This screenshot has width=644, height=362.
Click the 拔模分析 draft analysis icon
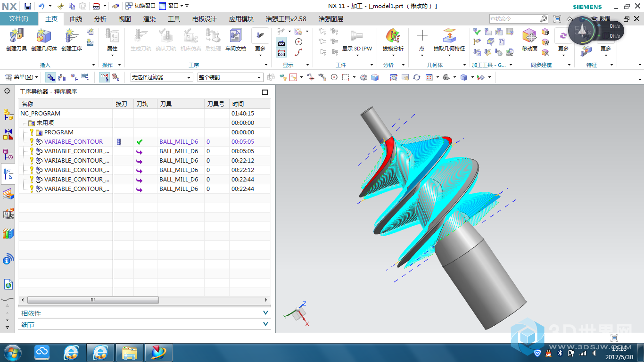tap(393, 36)
